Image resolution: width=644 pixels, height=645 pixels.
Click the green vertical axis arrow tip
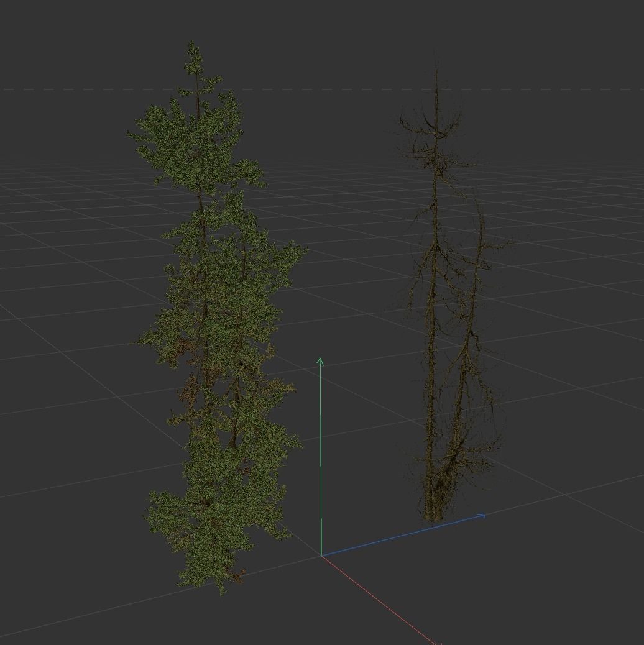pyautogui.click(x=320, y=362)
